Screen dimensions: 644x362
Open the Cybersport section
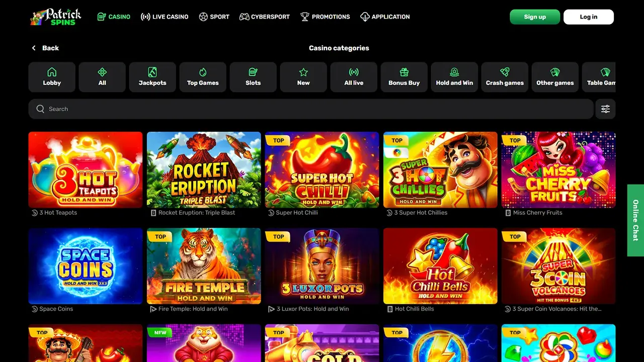coord(264,17)
